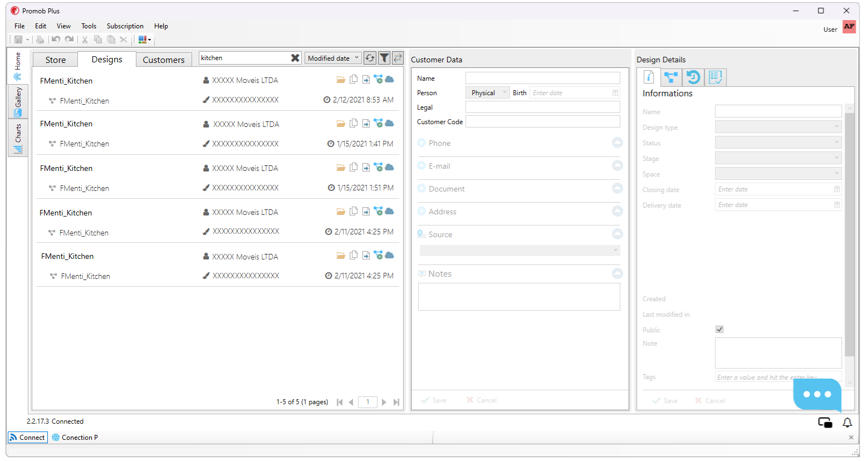868x461 pixels.
Task: Open the Modified date sort dropdown
Action: [334, 58]
